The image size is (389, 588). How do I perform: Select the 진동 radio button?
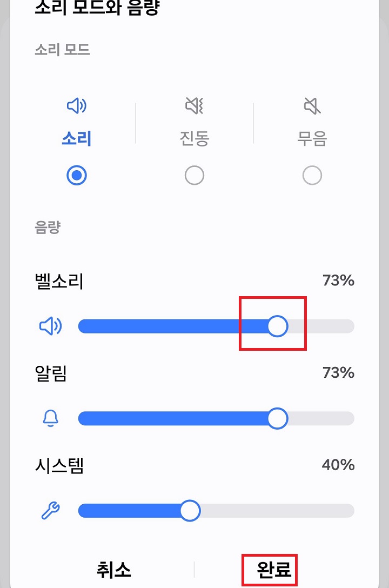point(194,175)
